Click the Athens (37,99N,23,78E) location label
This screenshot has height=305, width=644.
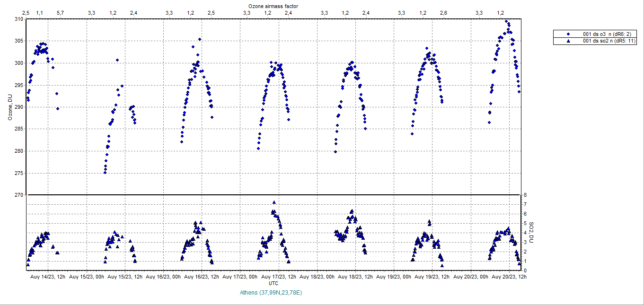tap(271, 293)
